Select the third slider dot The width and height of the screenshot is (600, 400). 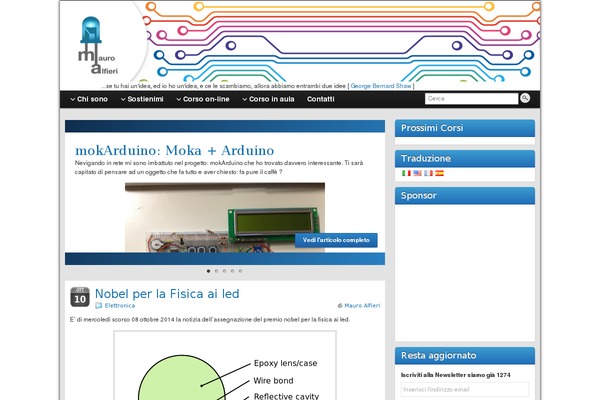coord(225,271)
